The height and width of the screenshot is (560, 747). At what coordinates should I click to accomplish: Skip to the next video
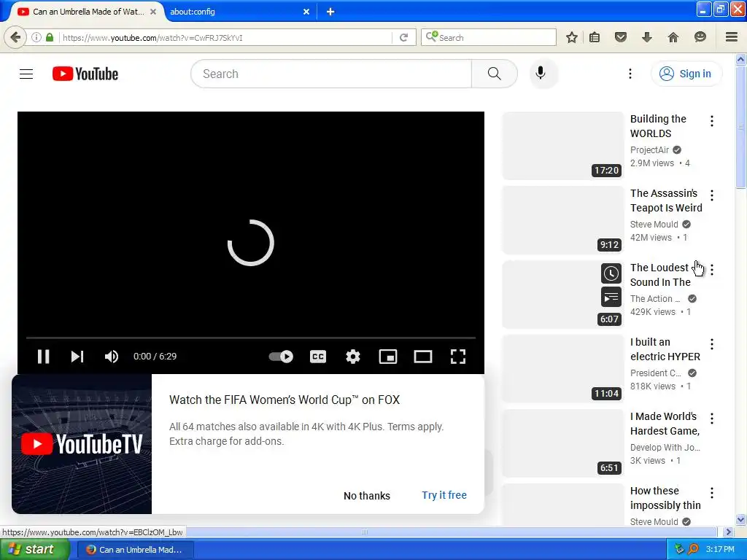pos(77,356)
